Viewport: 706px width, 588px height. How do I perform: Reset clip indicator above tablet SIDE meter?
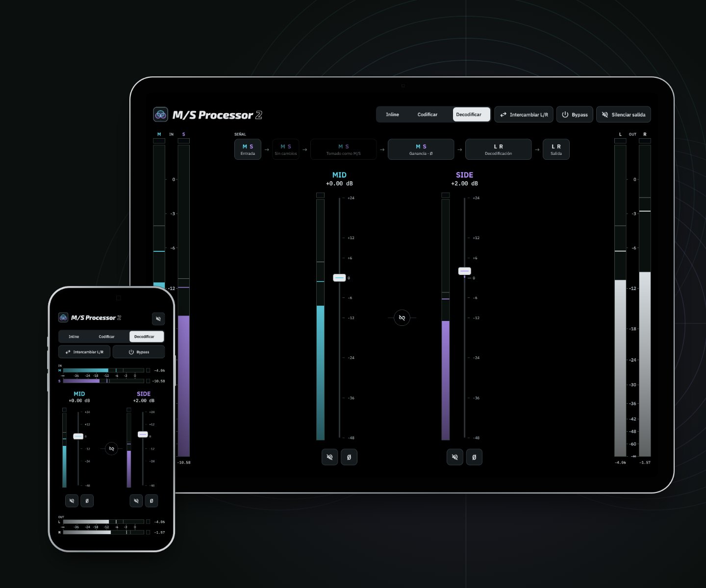tap(445, 195)
